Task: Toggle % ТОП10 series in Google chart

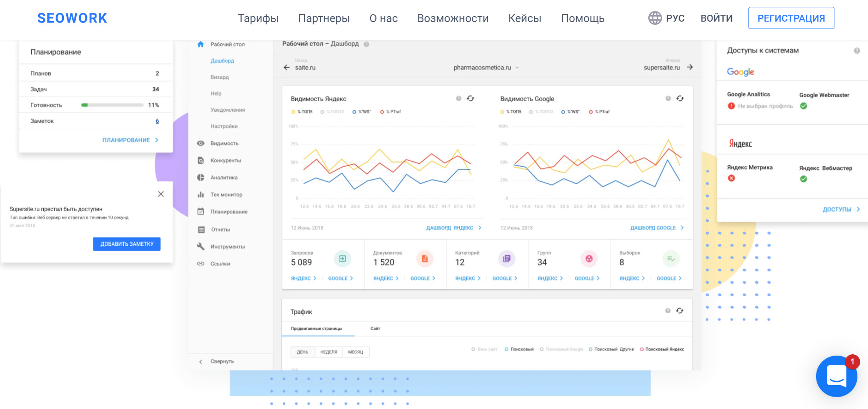Action: (x=541, y=112)
